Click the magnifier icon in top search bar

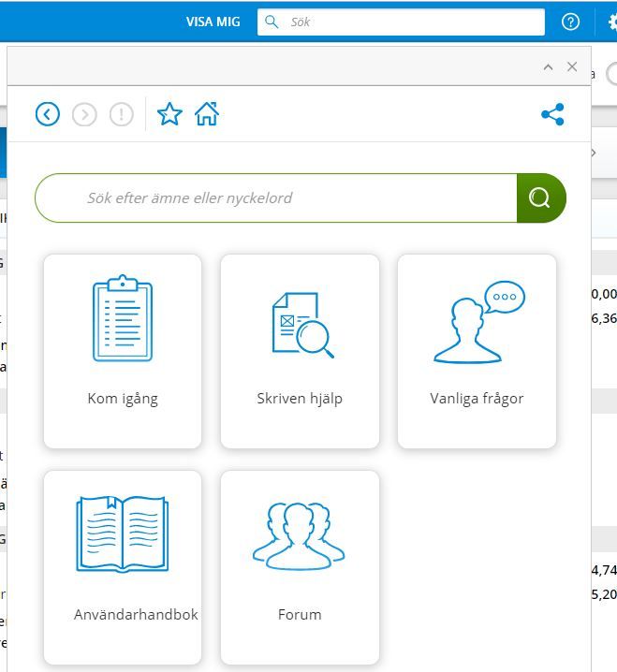point(272,22)
